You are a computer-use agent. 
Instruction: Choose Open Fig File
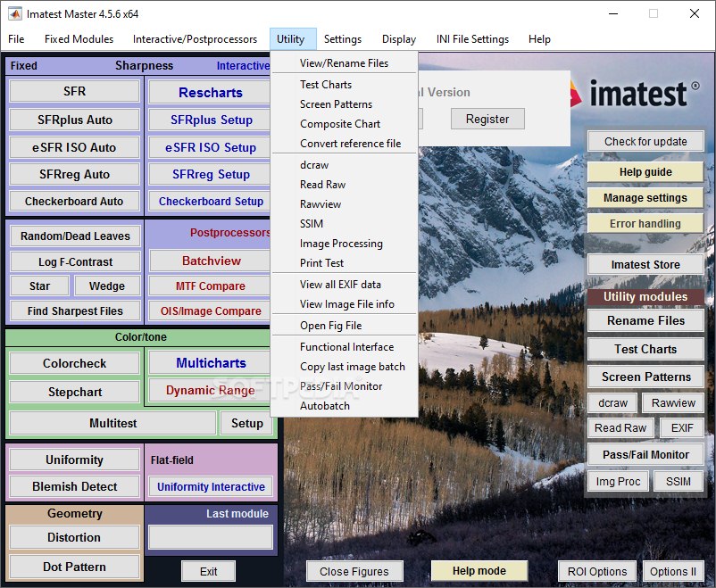[x=344, y=326]
